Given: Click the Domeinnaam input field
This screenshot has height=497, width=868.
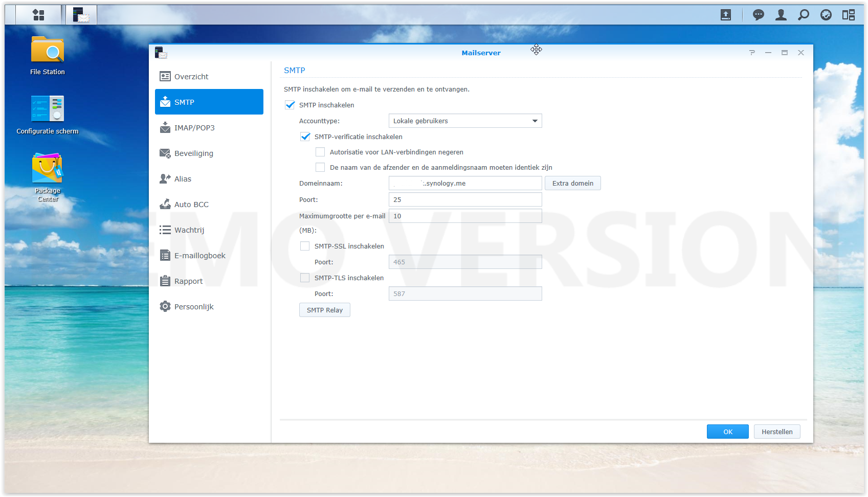Looking at the screenshot, I should (x=465, y=183).
